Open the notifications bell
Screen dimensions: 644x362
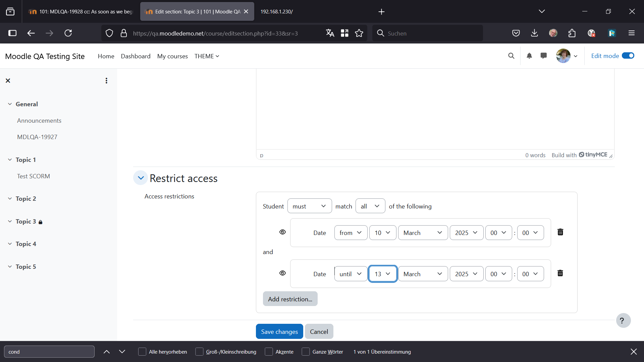click(529, 56)
